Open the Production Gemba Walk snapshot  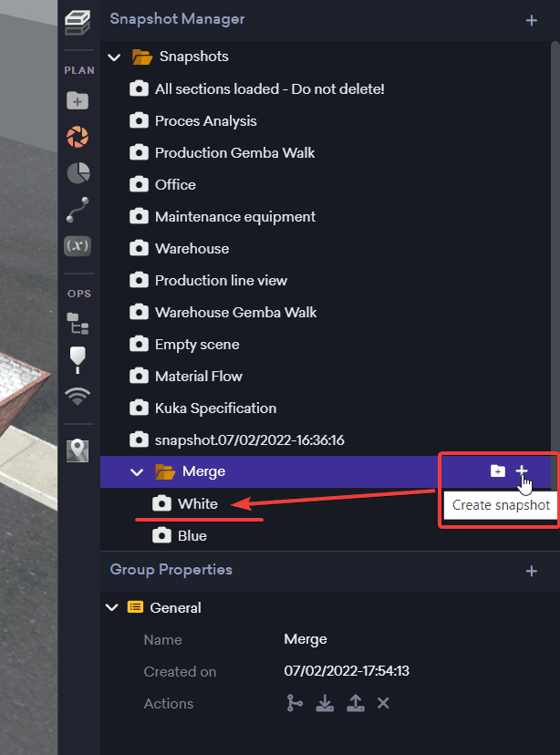point(234,152)
